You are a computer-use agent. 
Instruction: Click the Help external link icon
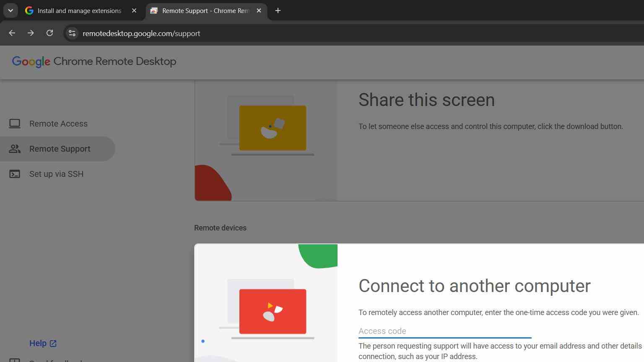tap(53, 344)
